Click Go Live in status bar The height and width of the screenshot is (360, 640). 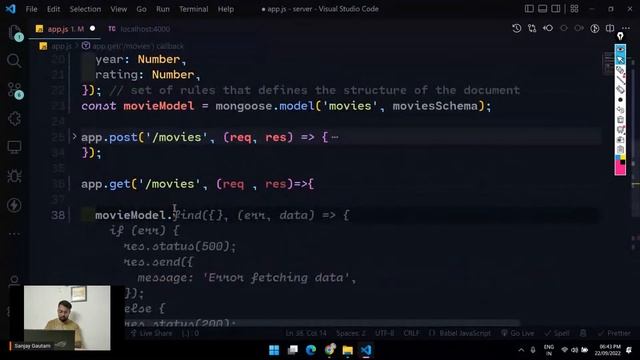(x=518, y=333)
